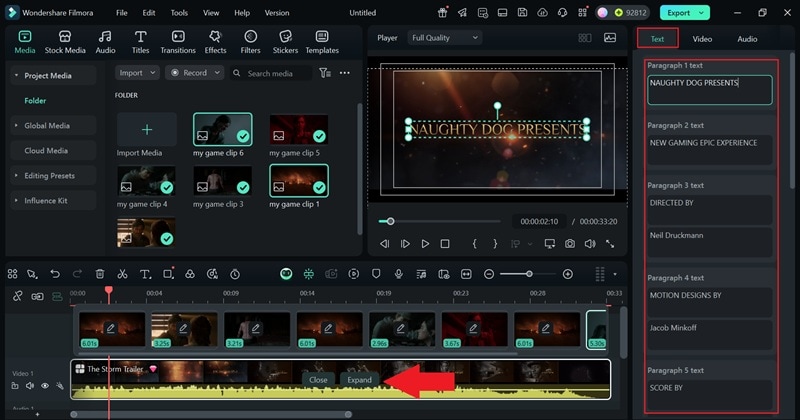Image resolution: width=800 pixels, height=420 pixels.
Task: Click the Neil Druckmann text field
Action: click(710, 242)
